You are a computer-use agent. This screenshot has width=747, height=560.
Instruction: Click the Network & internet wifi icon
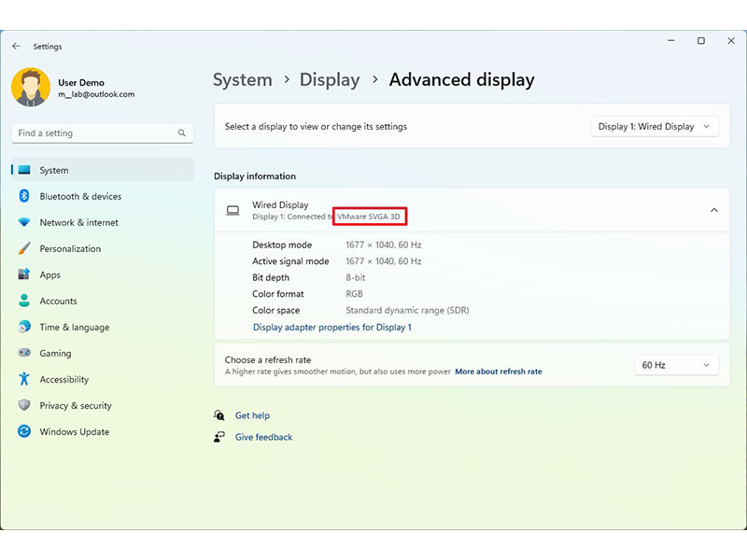coord(24,222)
